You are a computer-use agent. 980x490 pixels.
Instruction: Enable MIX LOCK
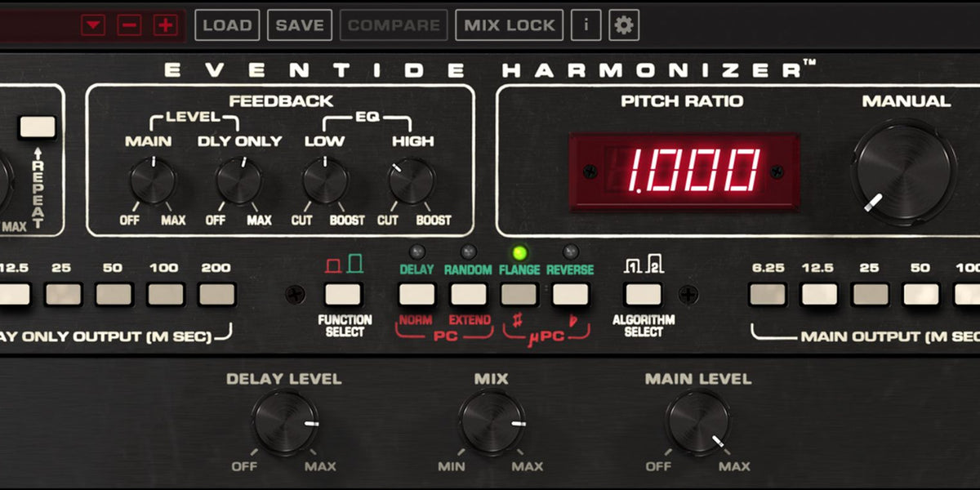510,24
